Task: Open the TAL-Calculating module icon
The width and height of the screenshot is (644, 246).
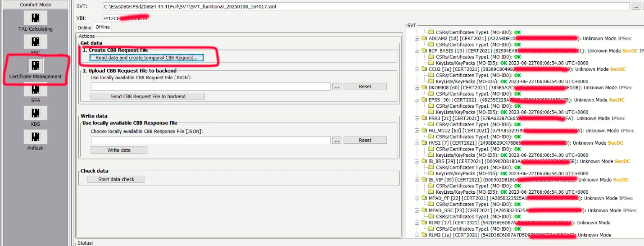Action: 36,18
